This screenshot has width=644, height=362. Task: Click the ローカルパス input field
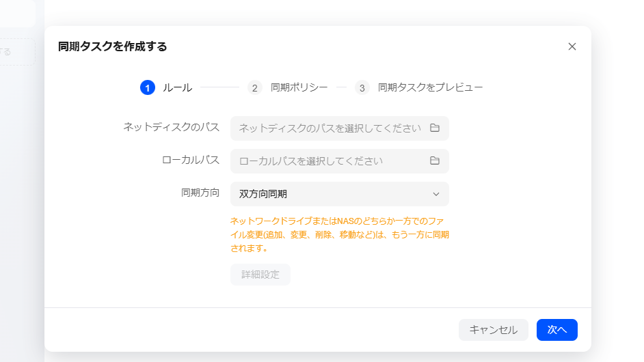339,161
